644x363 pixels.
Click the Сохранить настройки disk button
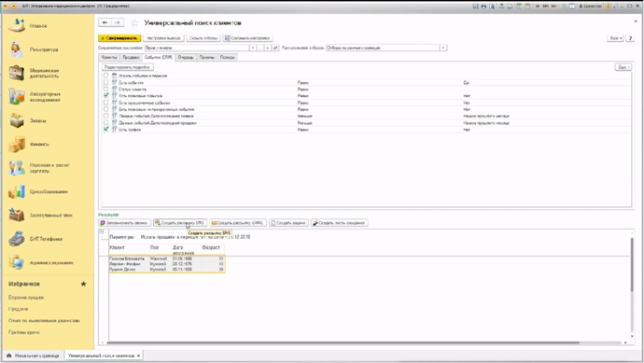(x=247, y=38)
